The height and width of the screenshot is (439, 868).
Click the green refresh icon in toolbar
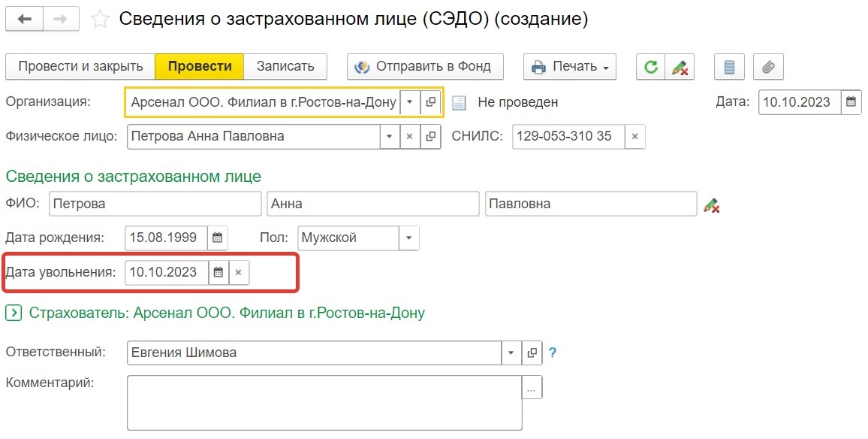click(651, 67)
